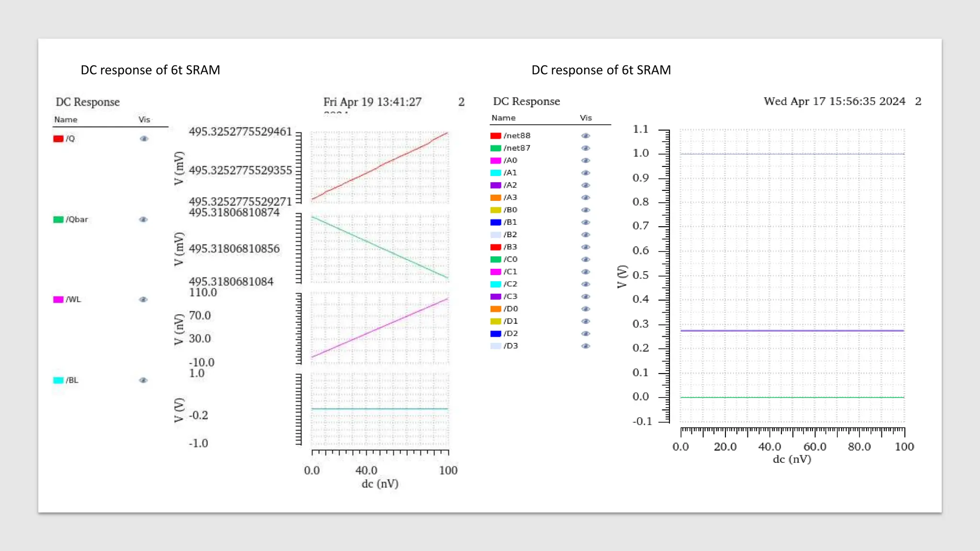Hide /net87 trace with its eye icon

point(586,148)
